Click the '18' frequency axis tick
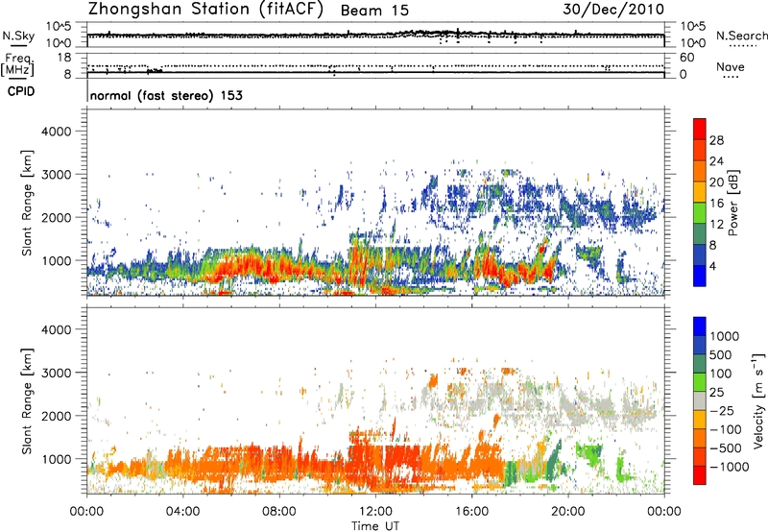Screen dimensions: 768x532 [x=64, y=58]
